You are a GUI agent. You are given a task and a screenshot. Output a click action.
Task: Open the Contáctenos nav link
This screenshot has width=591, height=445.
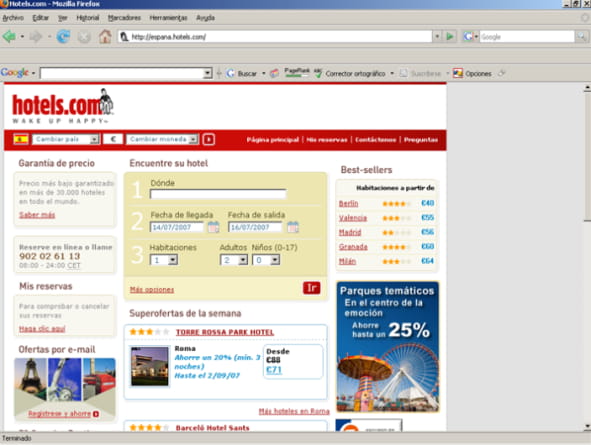tap(375, 140)
